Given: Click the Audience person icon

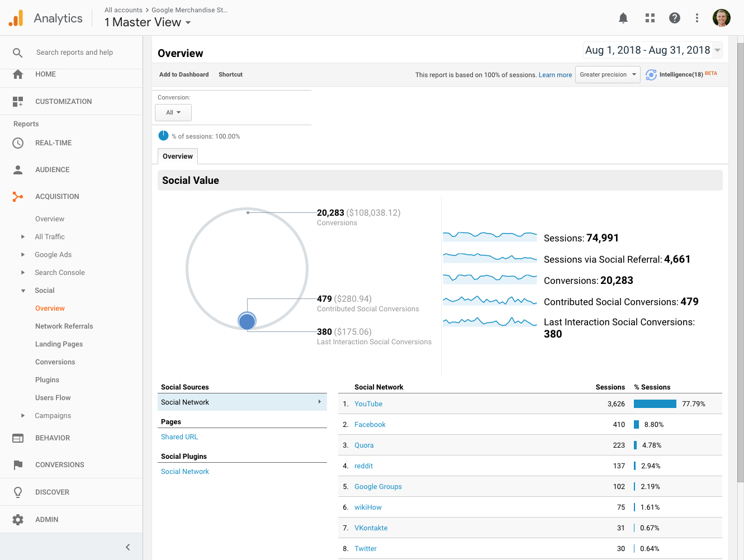Looking at the screenshot, I should 18,170.
